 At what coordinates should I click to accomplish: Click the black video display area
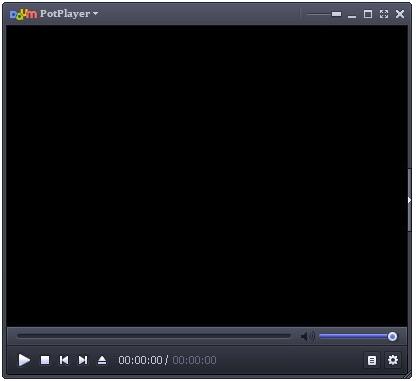(207, 176)
